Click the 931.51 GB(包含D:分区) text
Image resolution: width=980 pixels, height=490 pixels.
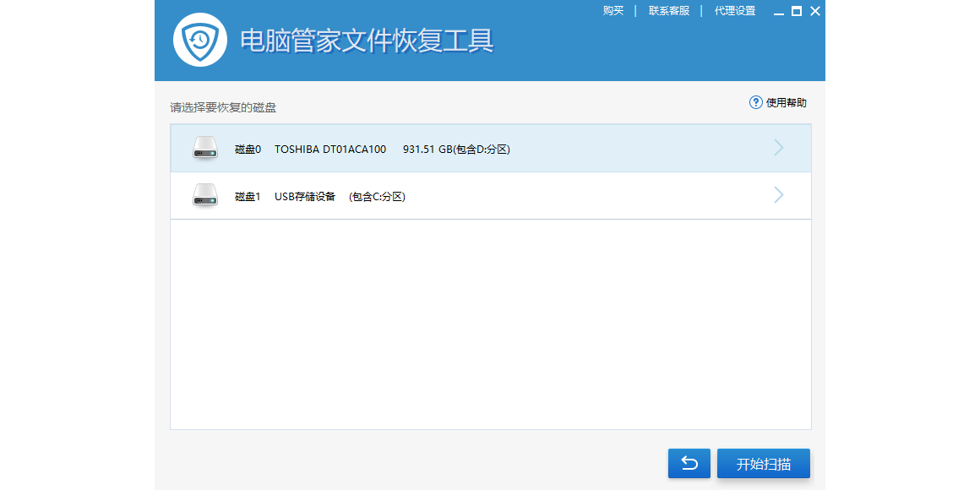456,150
